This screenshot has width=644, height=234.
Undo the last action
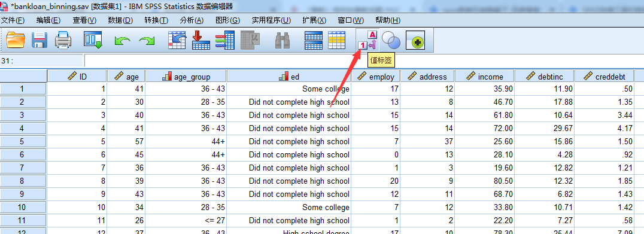pos(122,40)
